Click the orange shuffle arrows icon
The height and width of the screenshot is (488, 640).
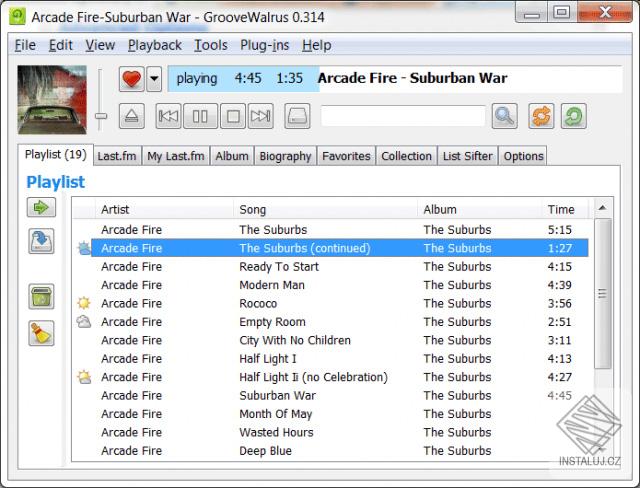click(x=541, y=116)
